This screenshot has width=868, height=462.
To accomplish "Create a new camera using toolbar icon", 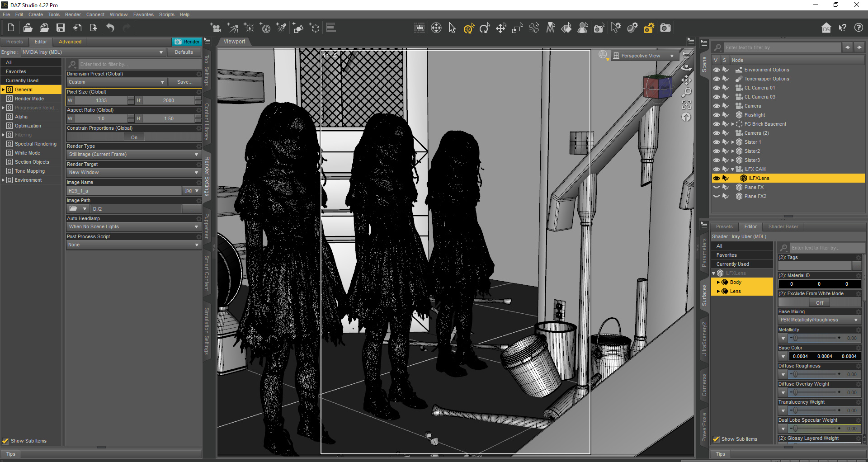I will 216,28.
